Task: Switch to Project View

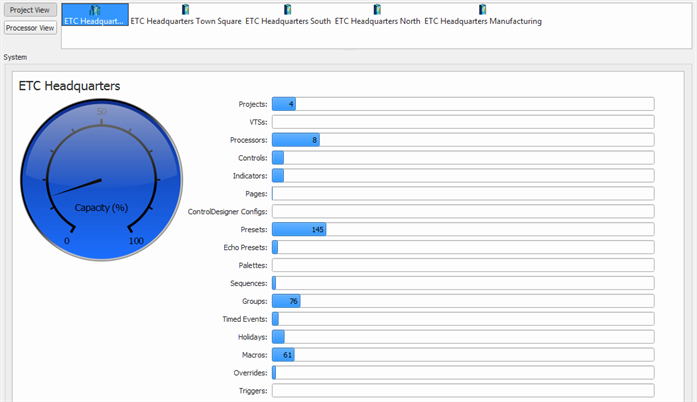Action: [x=30, y=10]
